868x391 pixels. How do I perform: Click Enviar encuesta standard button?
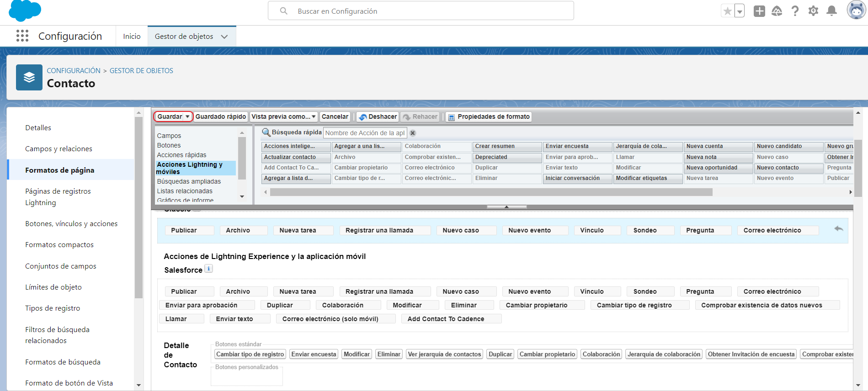pos(314,354)
